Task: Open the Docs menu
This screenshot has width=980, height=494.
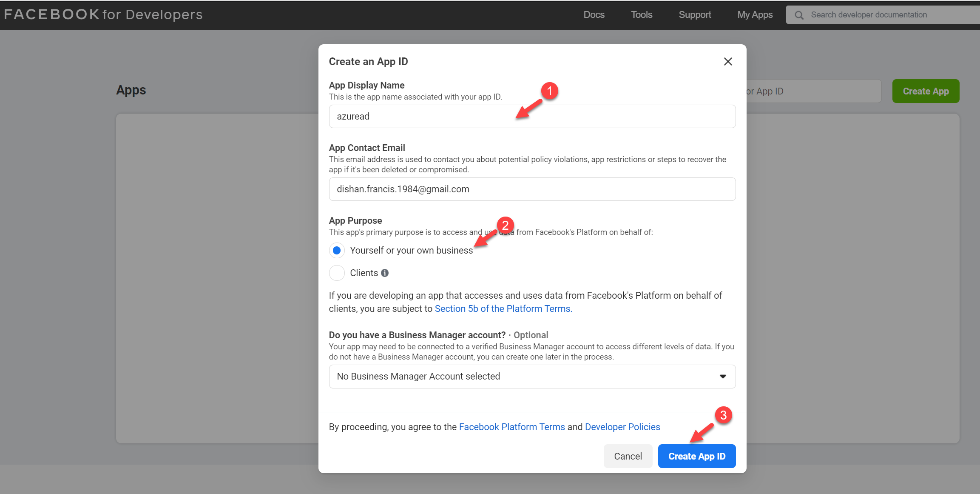Action: click(594, 14)
